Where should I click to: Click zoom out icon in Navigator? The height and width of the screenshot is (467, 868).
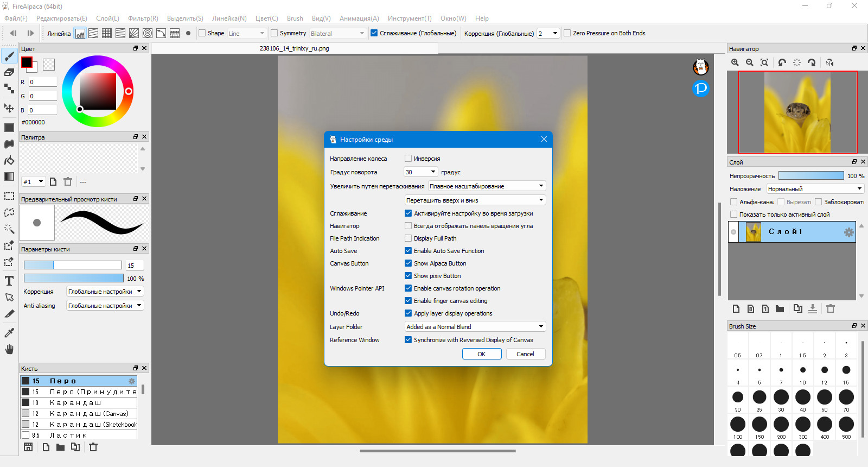[x=750, y=62]
